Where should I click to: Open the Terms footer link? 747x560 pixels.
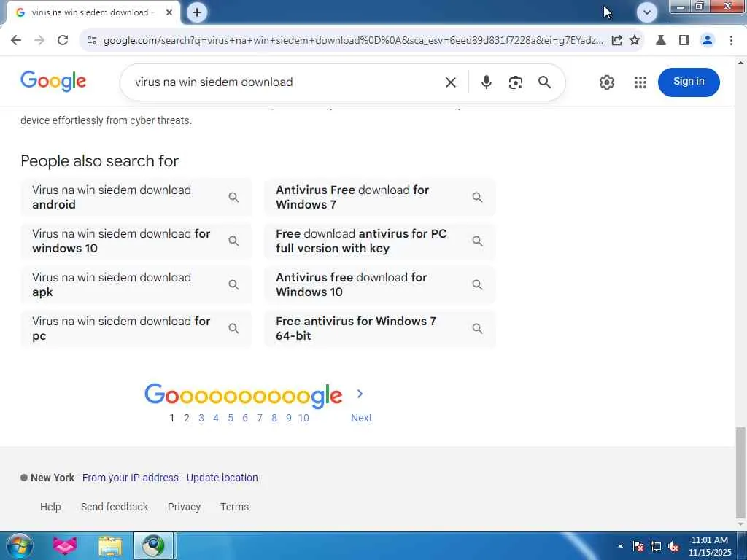pyautogui.click(x=234, y=507)
